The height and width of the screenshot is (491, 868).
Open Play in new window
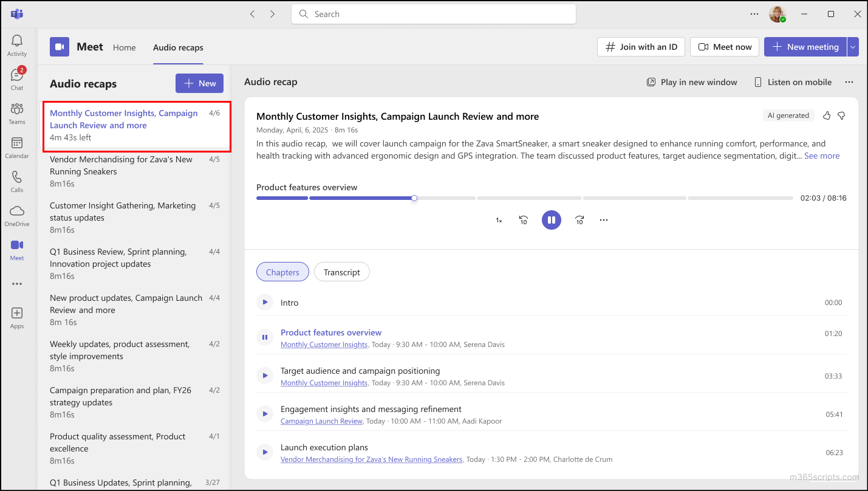[691, 82]
